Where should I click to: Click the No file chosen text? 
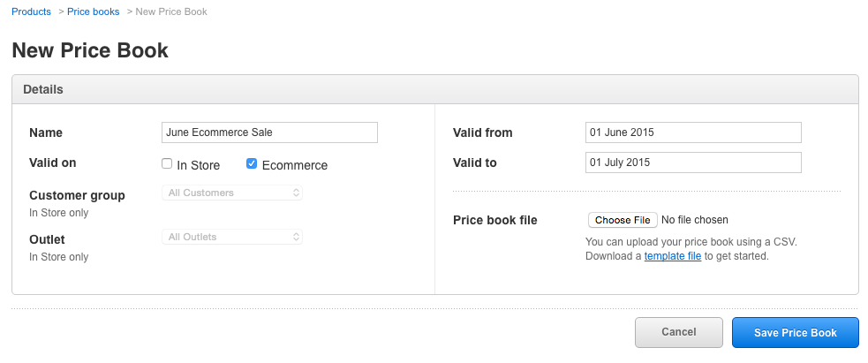pos(695,220)
